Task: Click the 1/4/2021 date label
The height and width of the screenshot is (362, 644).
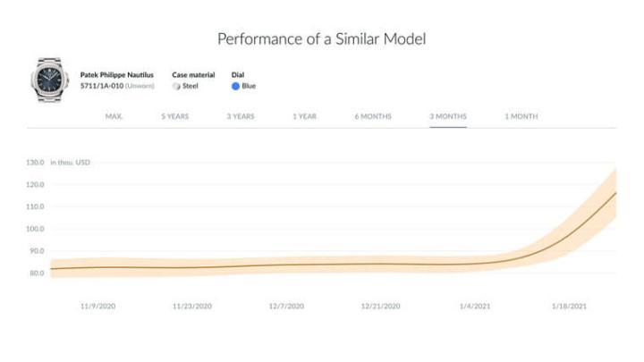Action: (475, 306)
